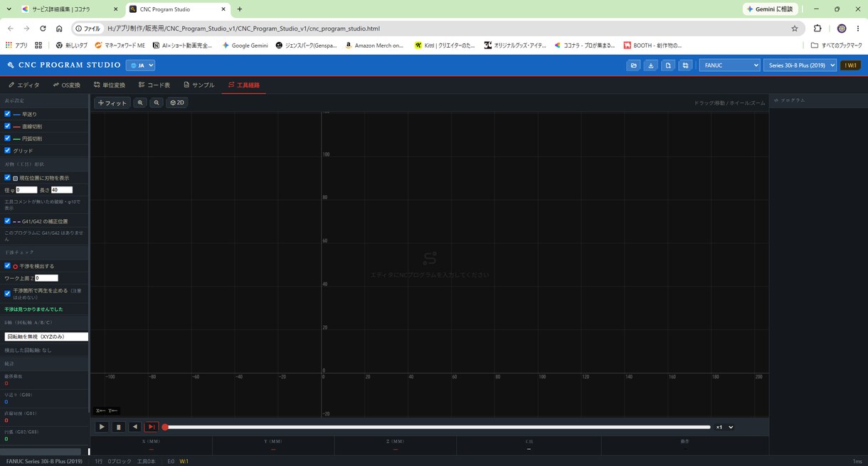Click the new document icon in header

[x=668, y=65]
